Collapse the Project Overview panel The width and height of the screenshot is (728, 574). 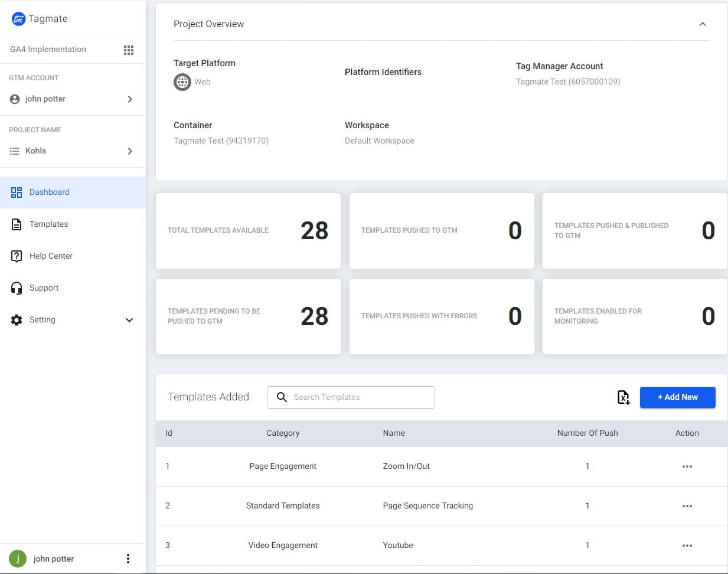click(702, 24)
